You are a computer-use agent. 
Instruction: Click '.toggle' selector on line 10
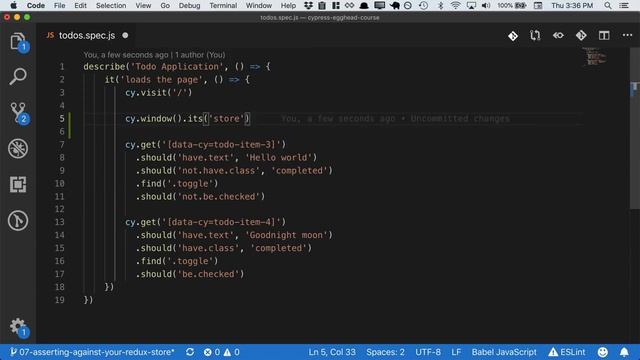190,184
